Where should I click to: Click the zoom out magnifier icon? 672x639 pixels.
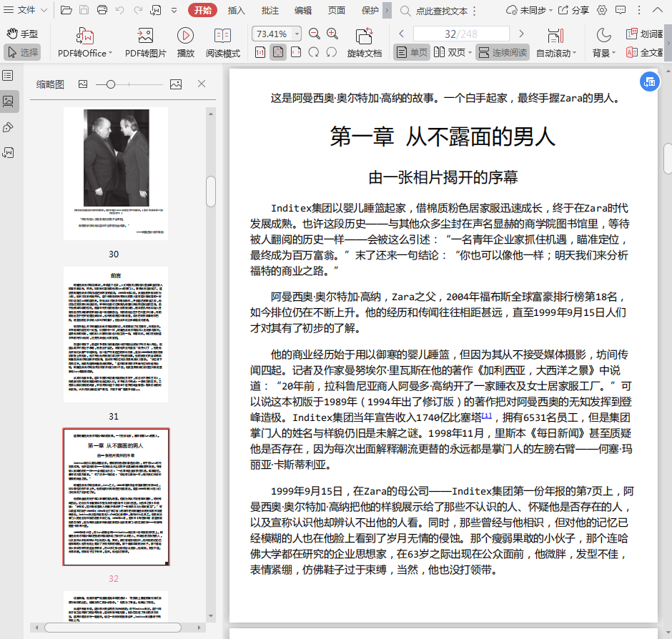(x=315, y=34)
